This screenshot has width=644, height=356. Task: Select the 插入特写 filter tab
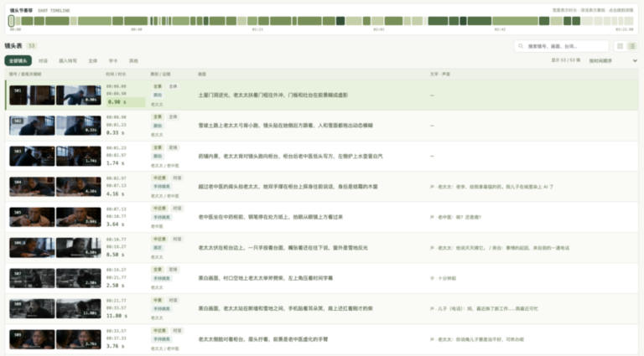click(68, 60)
